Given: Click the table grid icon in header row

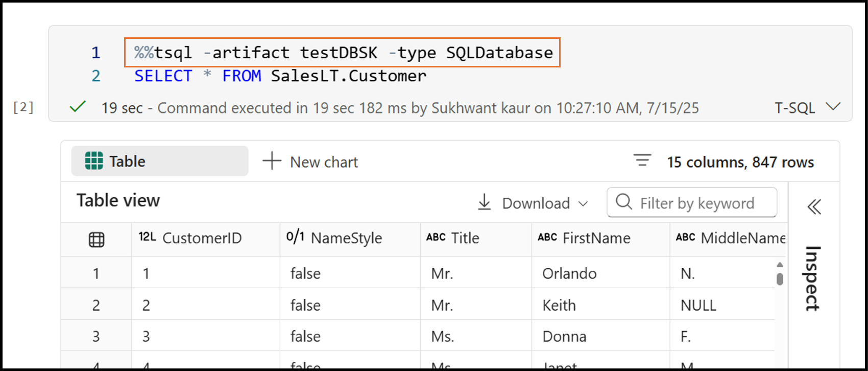Looking at the screenshot, I should (97, 239).
